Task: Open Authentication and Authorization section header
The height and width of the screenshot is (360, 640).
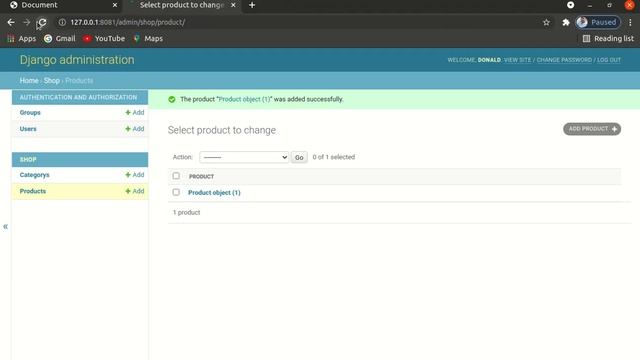Action: 78,97
